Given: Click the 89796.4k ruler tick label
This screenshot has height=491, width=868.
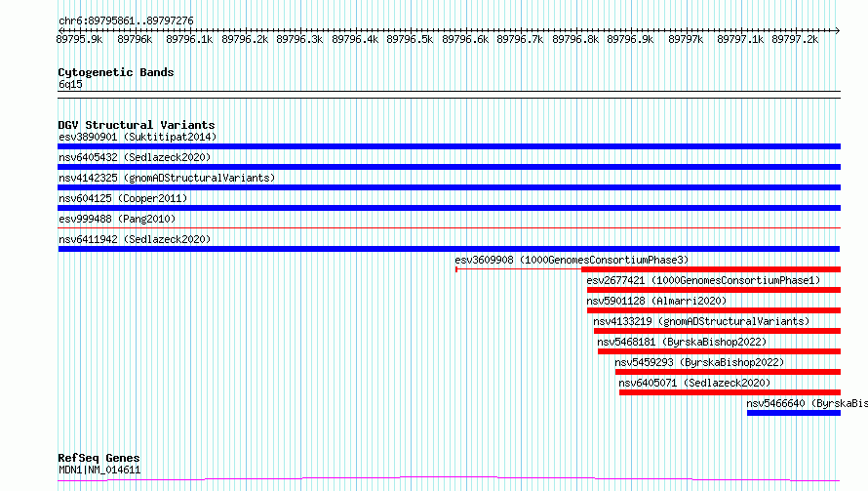Looking at the screenshot, I should (x=355, y=39).
